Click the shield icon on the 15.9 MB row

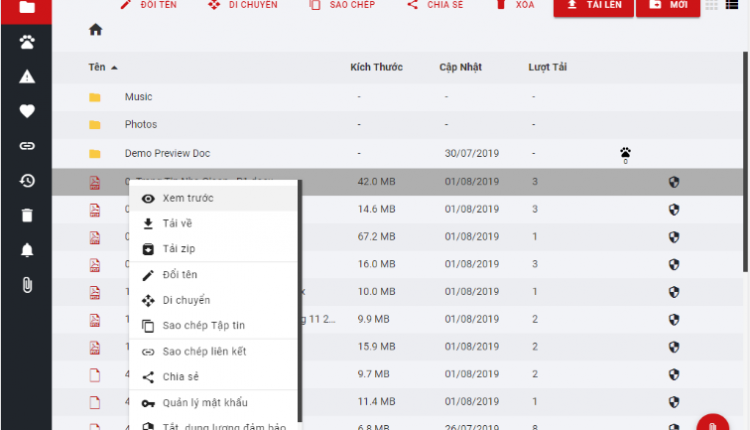[674, 347]
